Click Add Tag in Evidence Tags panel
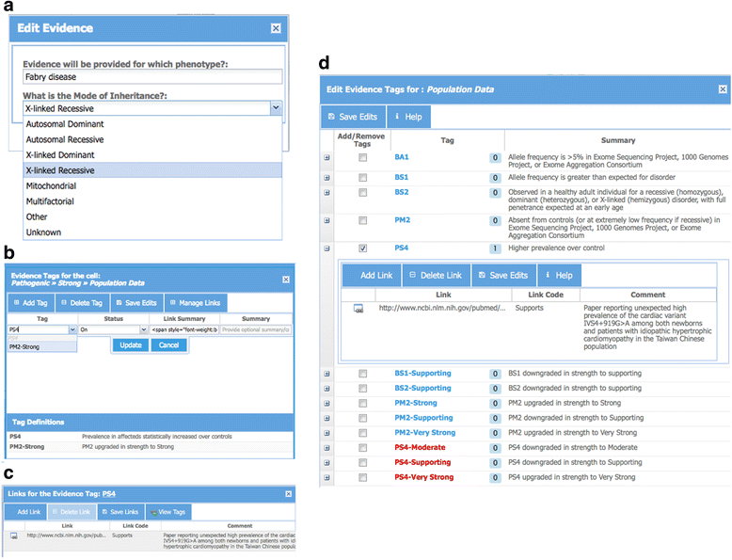 [30, 302]
